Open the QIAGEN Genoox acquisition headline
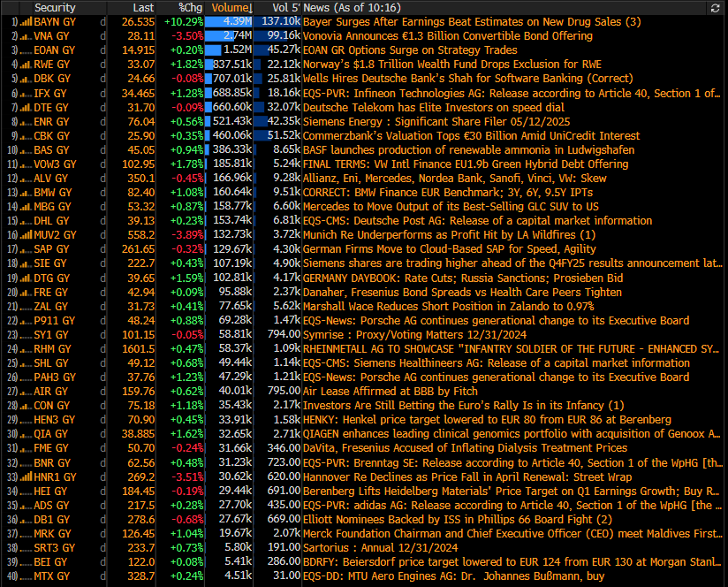The height and width of the screenshot is (587, 728). tap(512, 434)
